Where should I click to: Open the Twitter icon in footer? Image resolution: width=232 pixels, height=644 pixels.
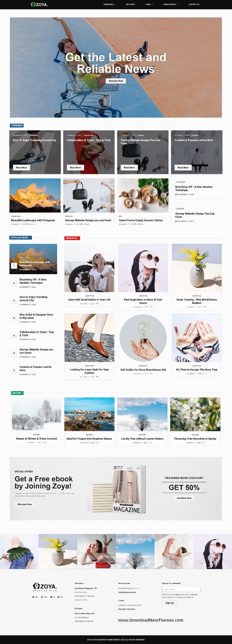tap(42, 597)
